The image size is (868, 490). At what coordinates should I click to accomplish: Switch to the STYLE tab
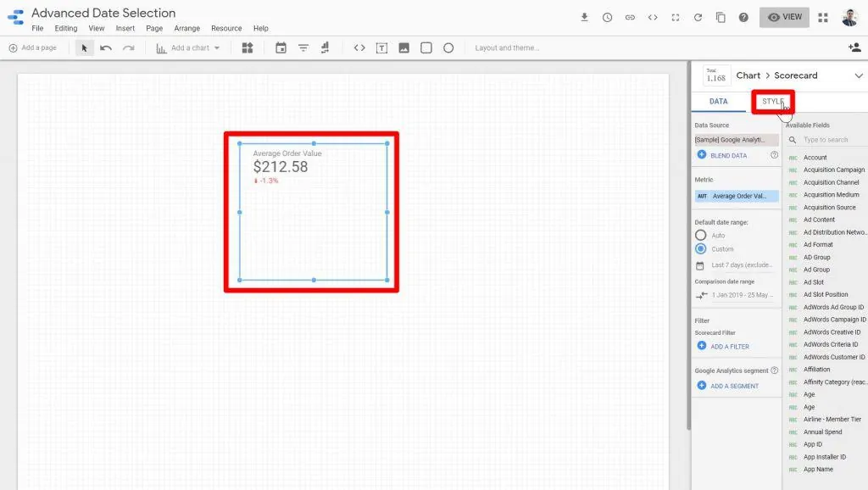(771, 101)
